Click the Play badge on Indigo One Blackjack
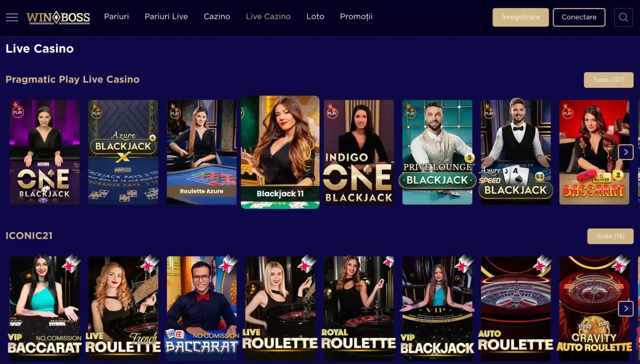Viewport: 640px width, 364px height. pyautogui.click(x=332, y=111)
